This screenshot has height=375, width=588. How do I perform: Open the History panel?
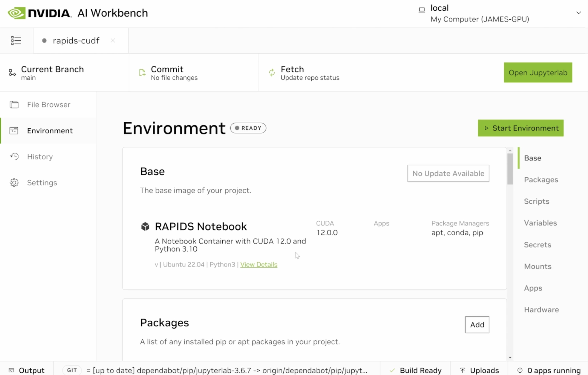click(x=40, y=157)
